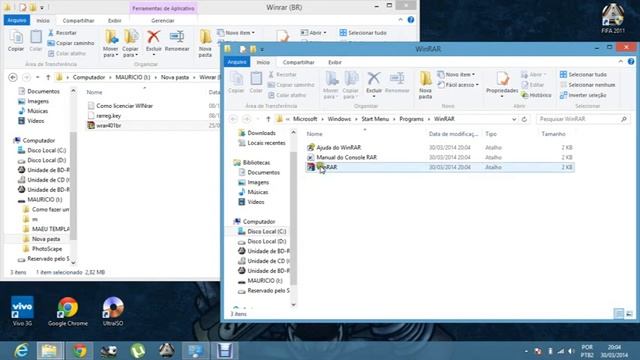The height and width of the screenshot is (360, 640).
Task: Open Google Chrome desktop shortcut
Action: click(68, 312)
